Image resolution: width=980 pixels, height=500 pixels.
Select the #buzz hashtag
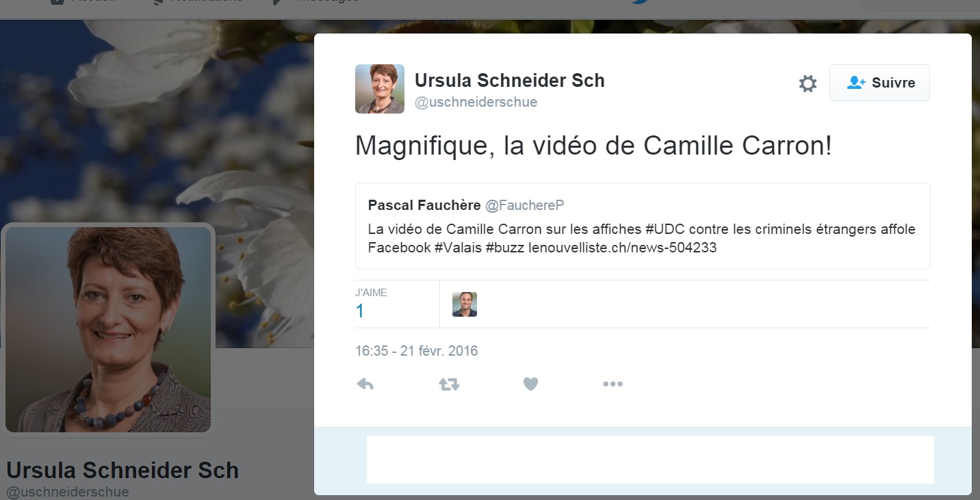(505, 248)
